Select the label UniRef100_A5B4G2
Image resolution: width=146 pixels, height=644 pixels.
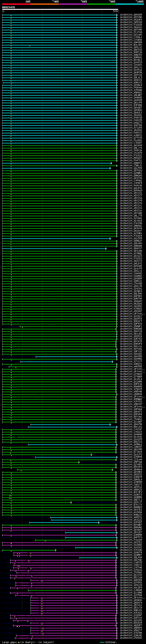(x=131, y=93)
